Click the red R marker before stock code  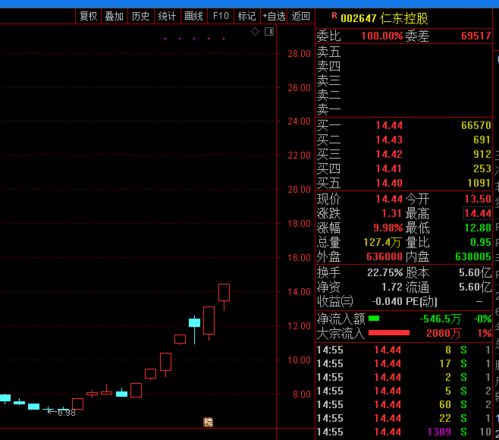(334, 16)
